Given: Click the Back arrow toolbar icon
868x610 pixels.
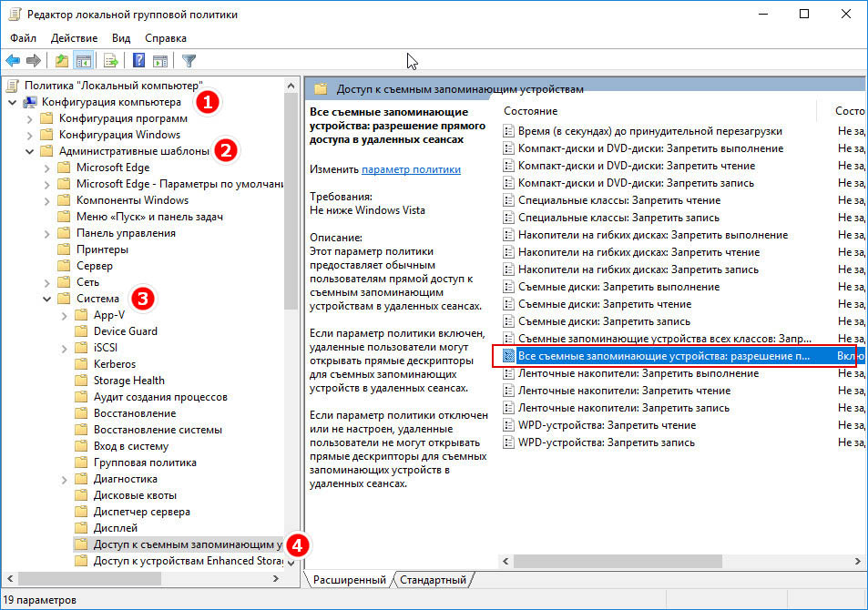Looking at the screenshot, I should [13, 61].
